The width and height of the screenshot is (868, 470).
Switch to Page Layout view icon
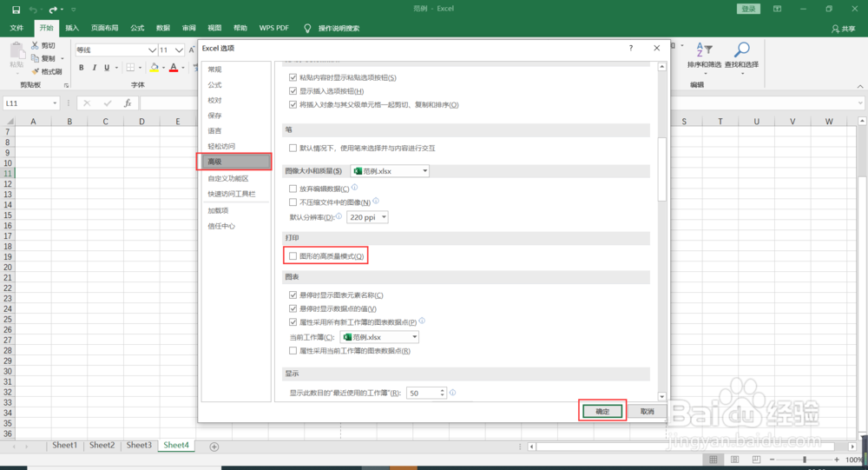[734, 460]
